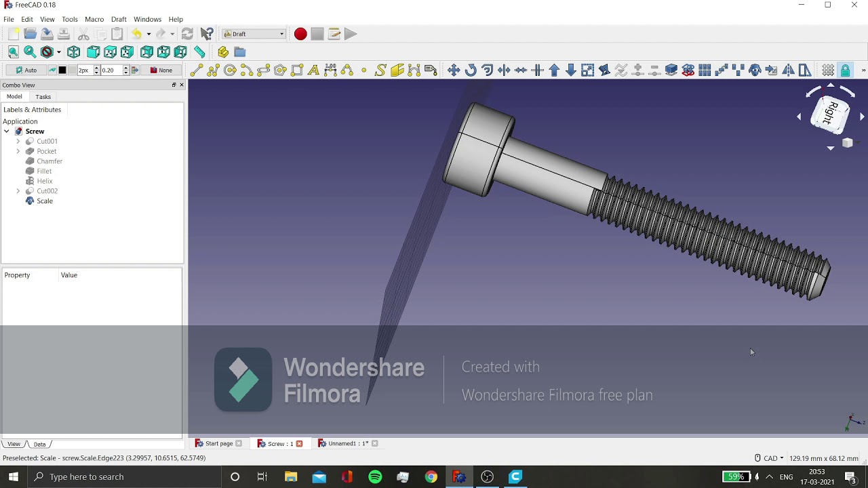Open the measure distance ruler tool
Screen dimensions: 868x488
pyautogui.click(x=199, y=52)
